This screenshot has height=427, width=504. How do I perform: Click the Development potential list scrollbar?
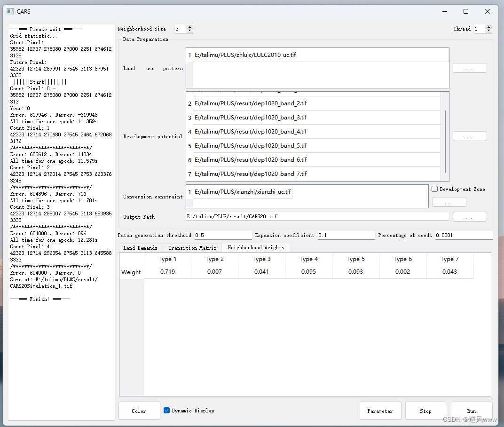(445, 142)
